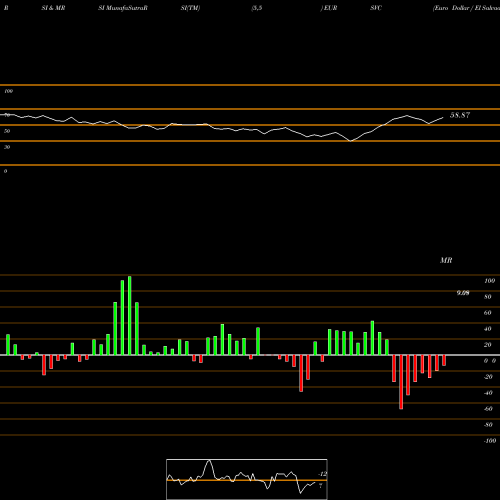
Task: Click the MR panel title label
Action: 446,260
